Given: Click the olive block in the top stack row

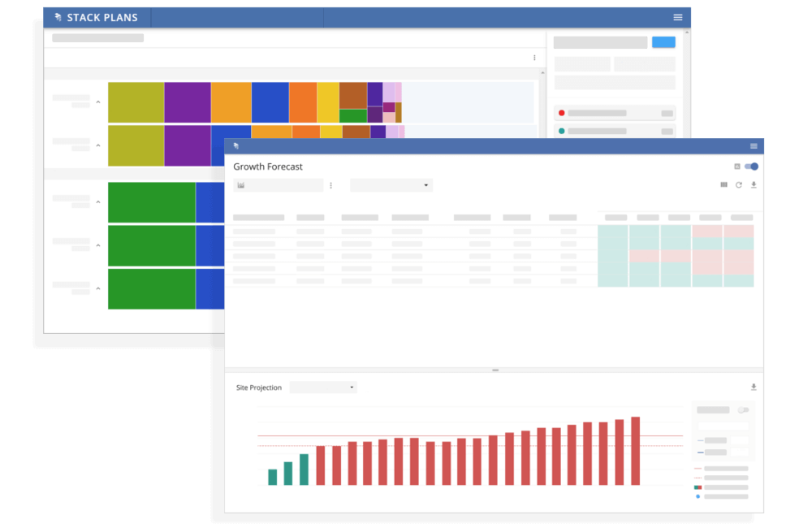Looking at the screenshot, I should click(x=136, y=102).
